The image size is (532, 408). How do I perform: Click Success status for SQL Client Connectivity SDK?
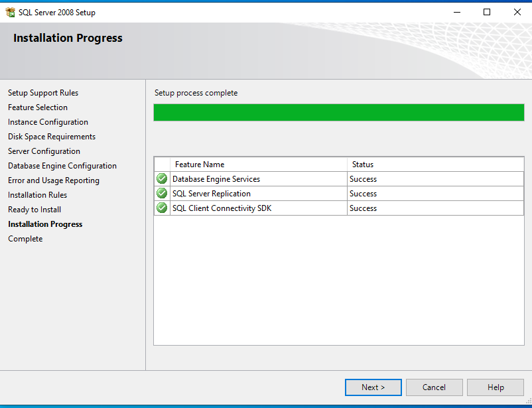(x=363, y=208)
